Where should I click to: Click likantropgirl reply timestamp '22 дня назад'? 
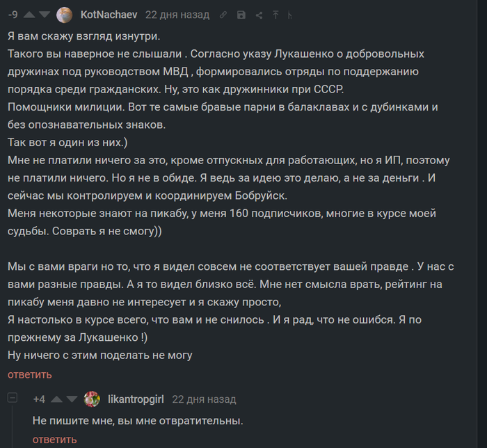point(204,399)
